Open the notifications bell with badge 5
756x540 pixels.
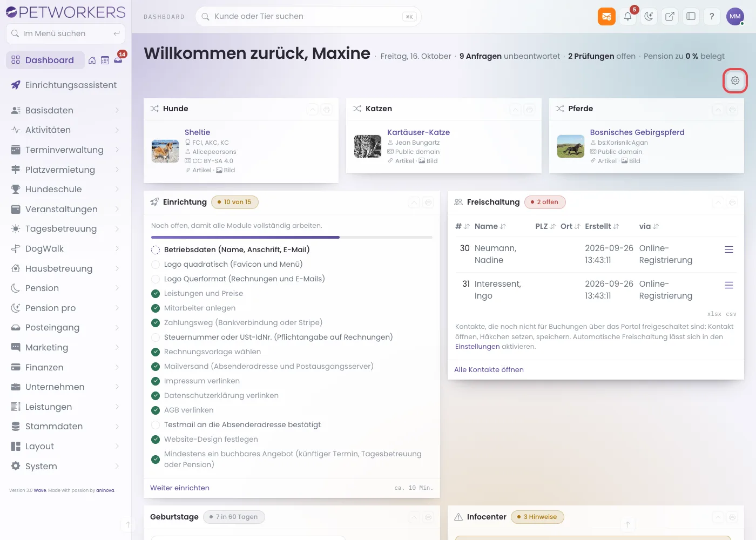point(628,16)
